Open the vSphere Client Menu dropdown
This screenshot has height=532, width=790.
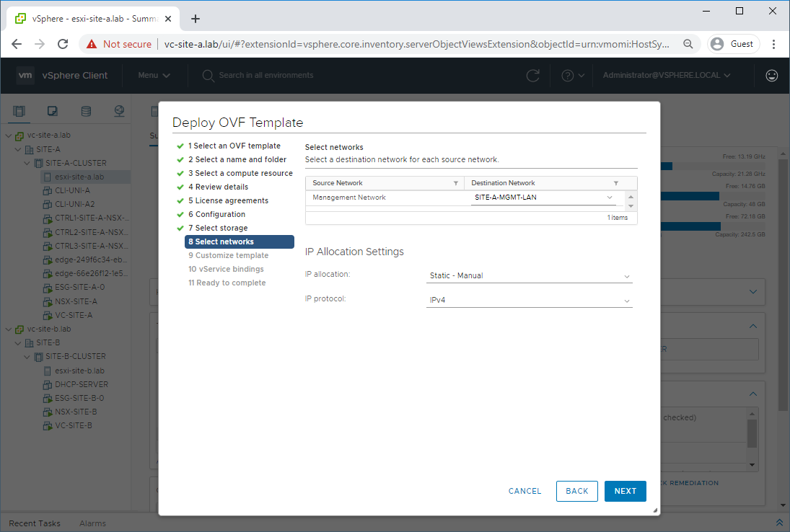(x=154, y=75)
